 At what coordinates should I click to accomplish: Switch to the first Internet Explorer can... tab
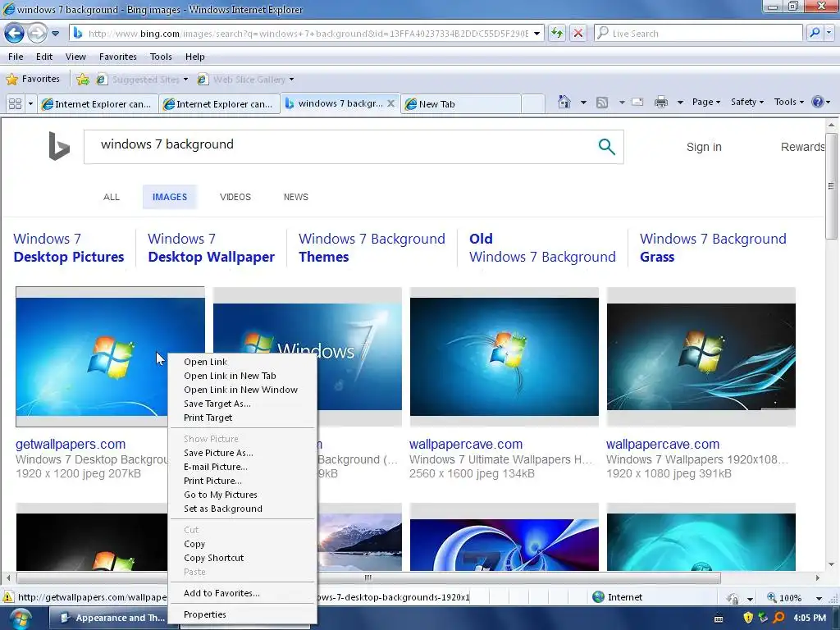(98, 104)
